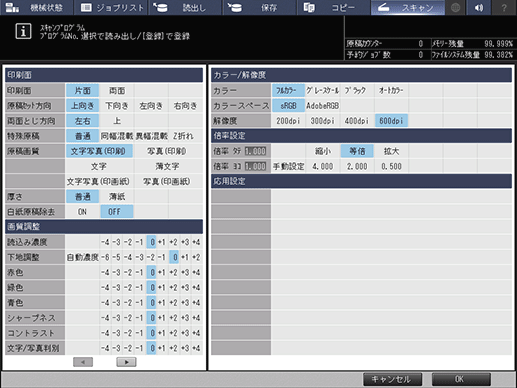Image resolution: width=517 pixels, height=388 pixels.
Task: Set resolution to 300dpi
Action: tap(322, 121)
